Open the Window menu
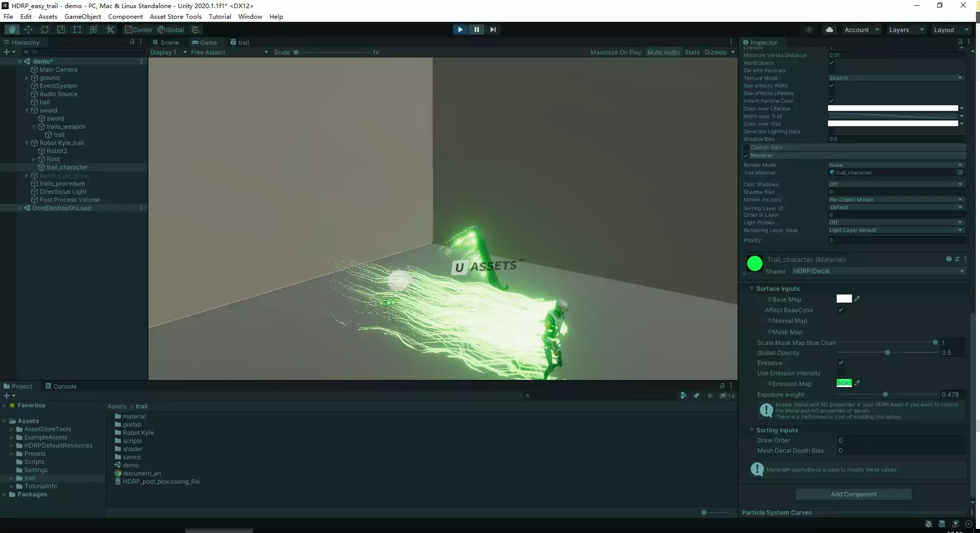The width and height of the screenshot is (980, 533). click(250, 16)
